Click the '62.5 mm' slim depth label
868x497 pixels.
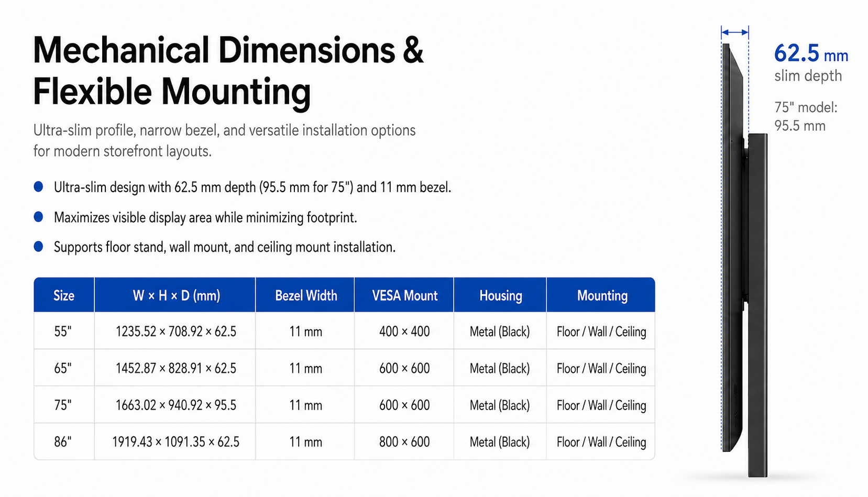point(811,53)
